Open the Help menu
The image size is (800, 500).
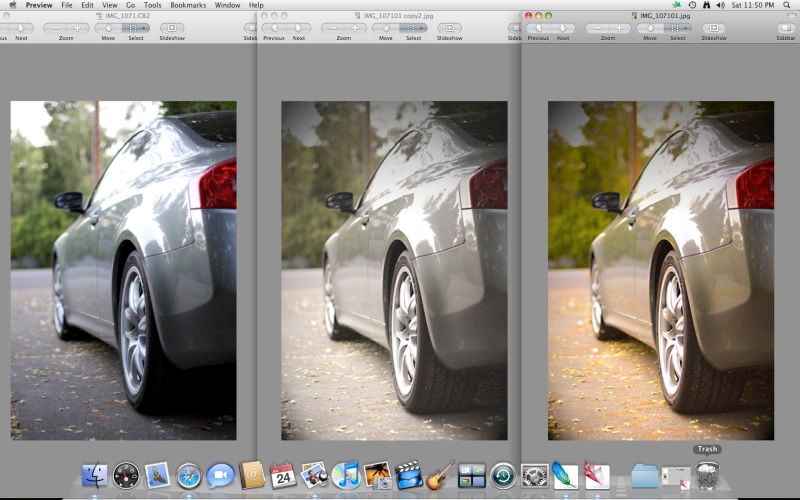click(x=256, y=5)
